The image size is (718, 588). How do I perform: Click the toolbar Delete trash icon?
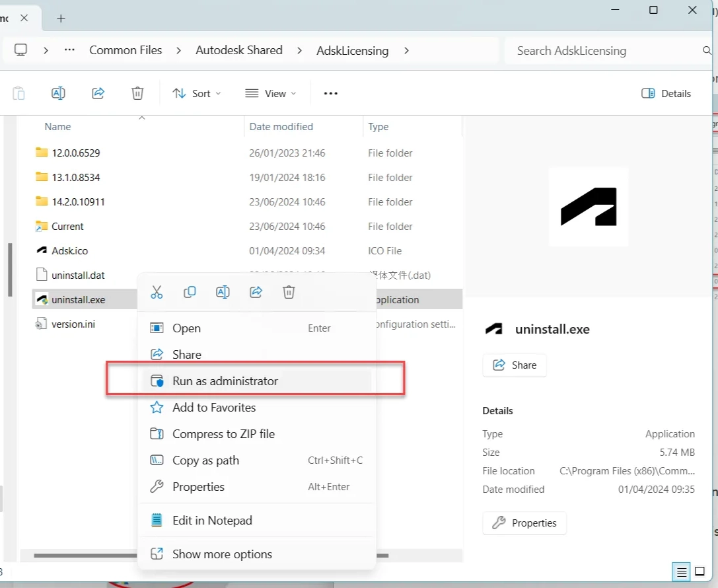coord(137,93)
